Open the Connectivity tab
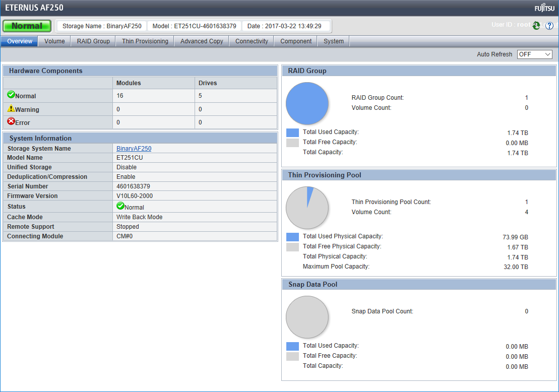This screenshot has height=392, width=559. pyautogui.click(x=252, y=41)
